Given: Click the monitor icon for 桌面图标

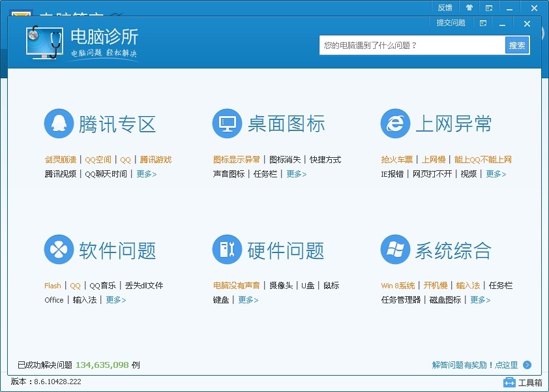Looking at the screenshot, I should click(227, 124).
